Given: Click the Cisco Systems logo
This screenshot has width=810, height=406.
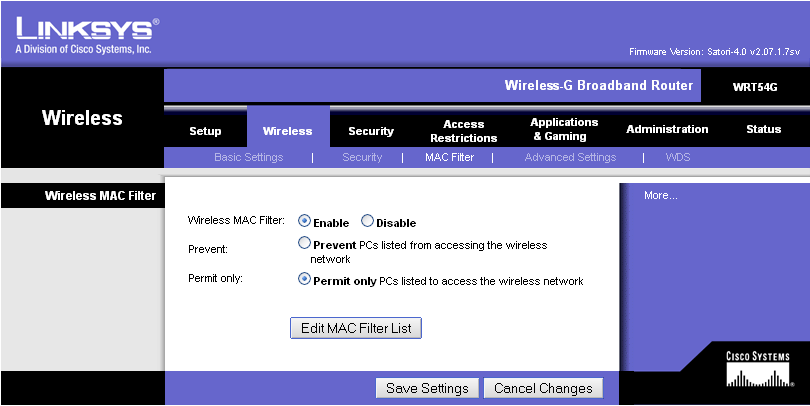Looking at the screenshot, I should (x=758, y=369).
